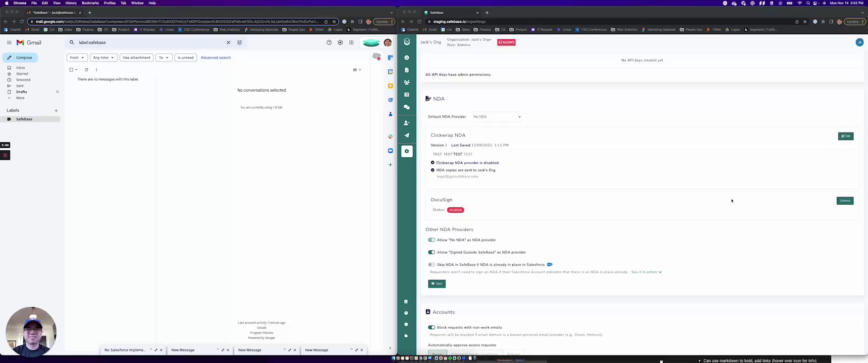Click the Compose button
The height and width of the screenshot is (363, 868).
coord(20,57)
